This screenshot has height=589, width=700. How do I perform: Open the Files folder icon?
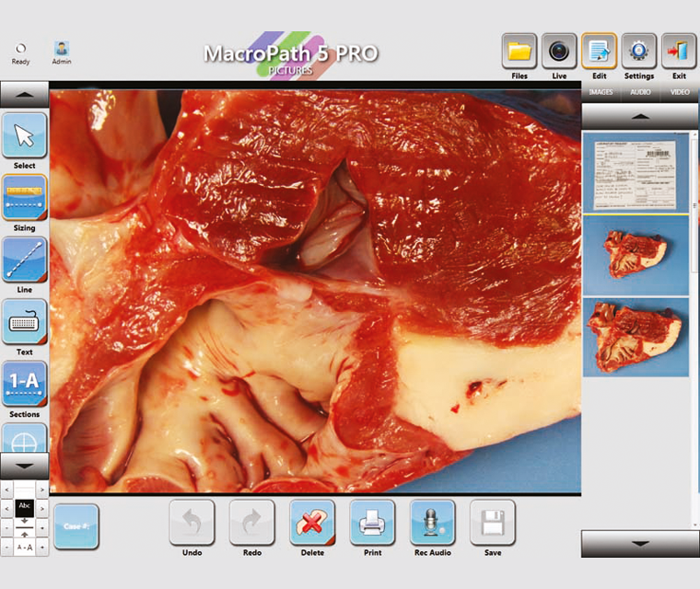click(x=519, y=52)
